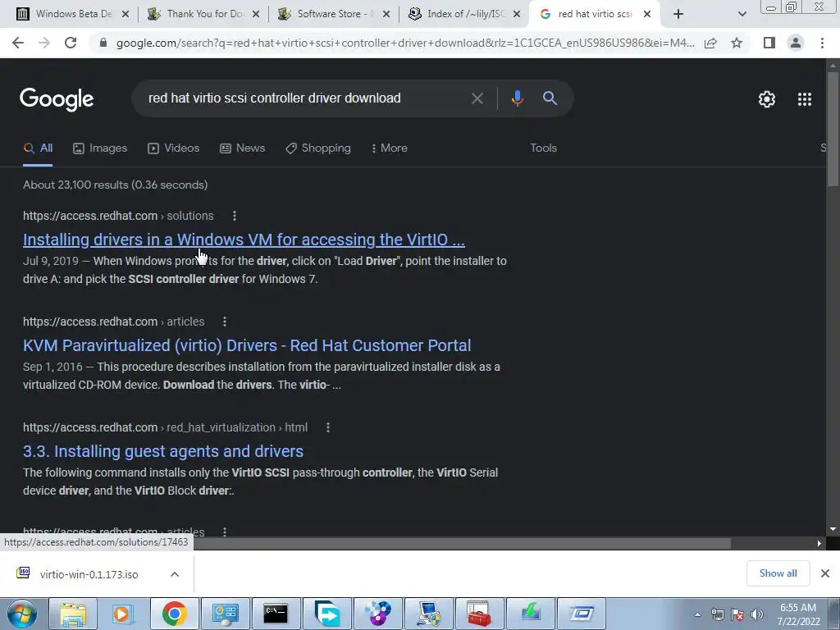Expand the tab search chevron
Viewport: 840px width, 630px height.
pyautogui.click(x=742, y=14)
